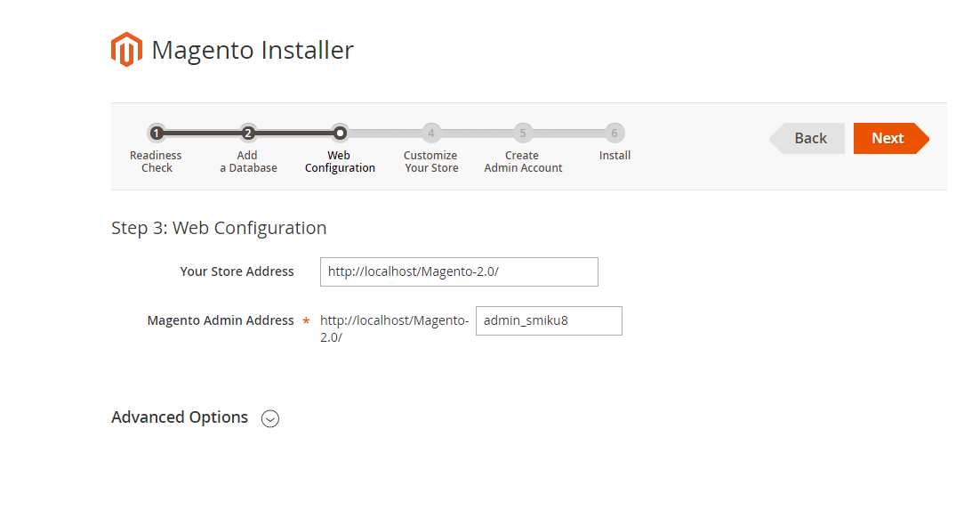980x518 pixels.
Task: Select step 4 Customize Your Store circle
Action: [x=431, y=133]
